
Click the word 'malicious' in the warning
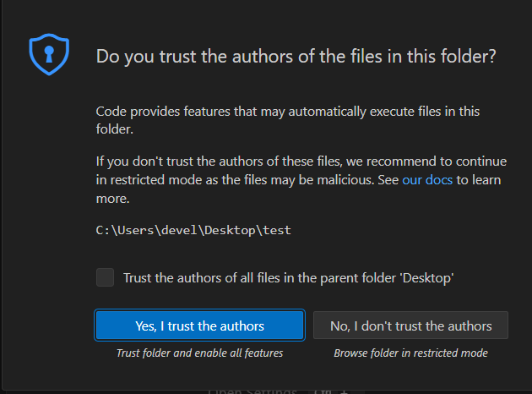pos(342,180)
